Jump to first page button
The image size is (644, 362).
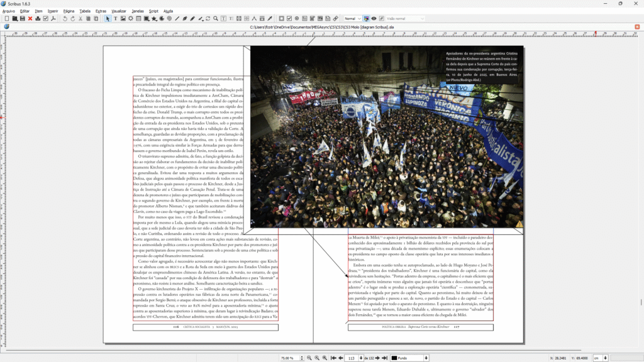point(333,358)
